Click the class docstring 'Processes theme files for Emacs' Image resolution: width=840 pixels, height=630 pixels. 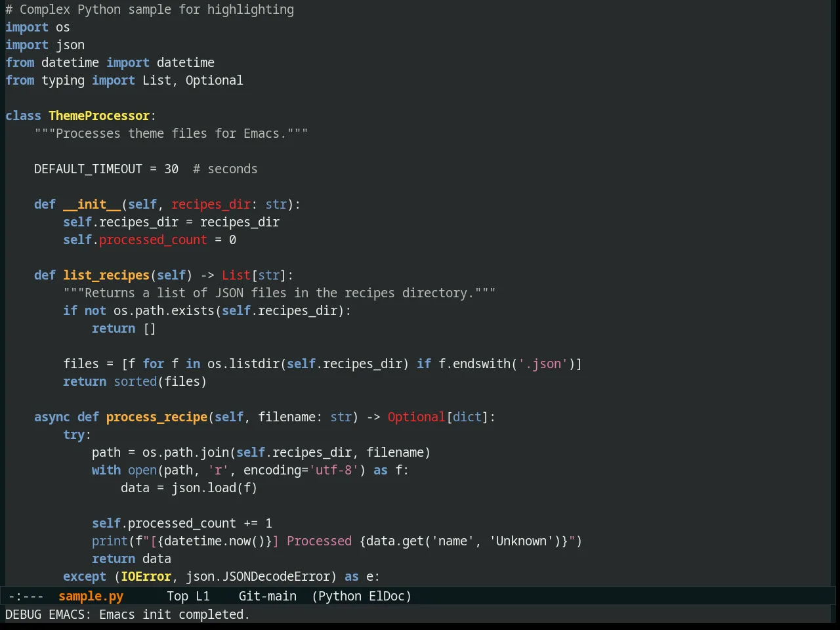tap(171, 133)
